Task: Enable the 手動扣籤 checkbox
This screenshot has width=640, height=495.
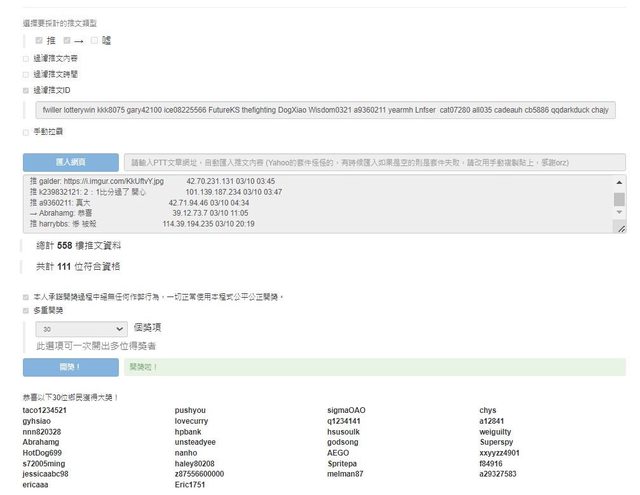Action: coord(26,131)
